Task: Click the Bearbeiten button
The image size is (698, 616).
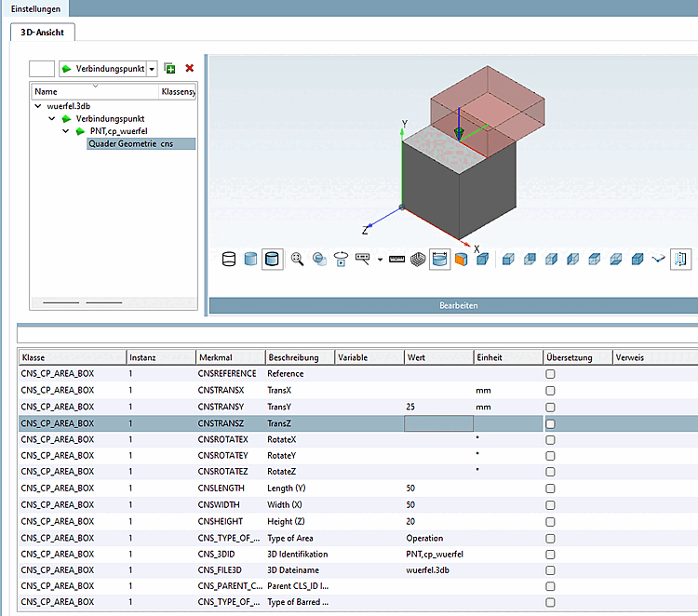Action: (457, 305)
